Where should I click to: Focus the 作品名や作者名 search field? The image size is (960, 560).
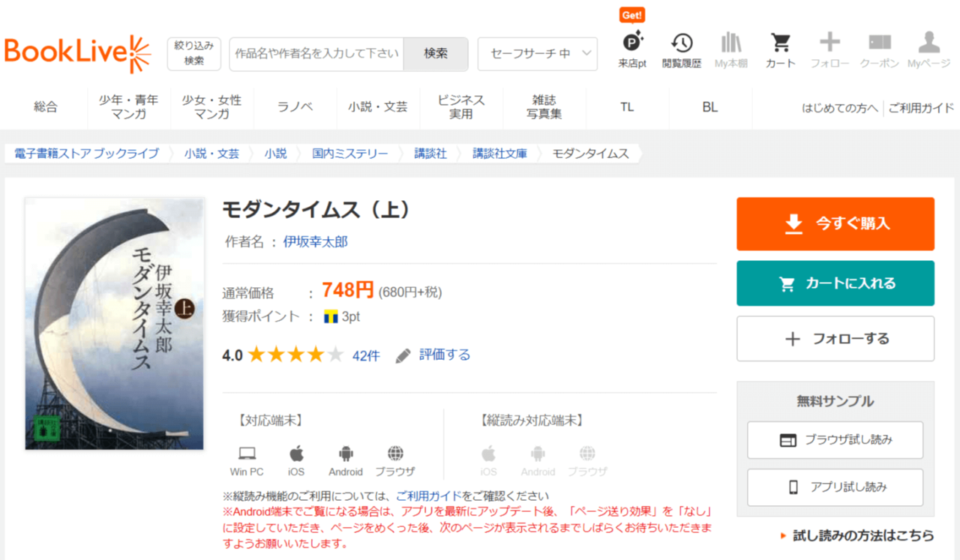click(316, 54)
